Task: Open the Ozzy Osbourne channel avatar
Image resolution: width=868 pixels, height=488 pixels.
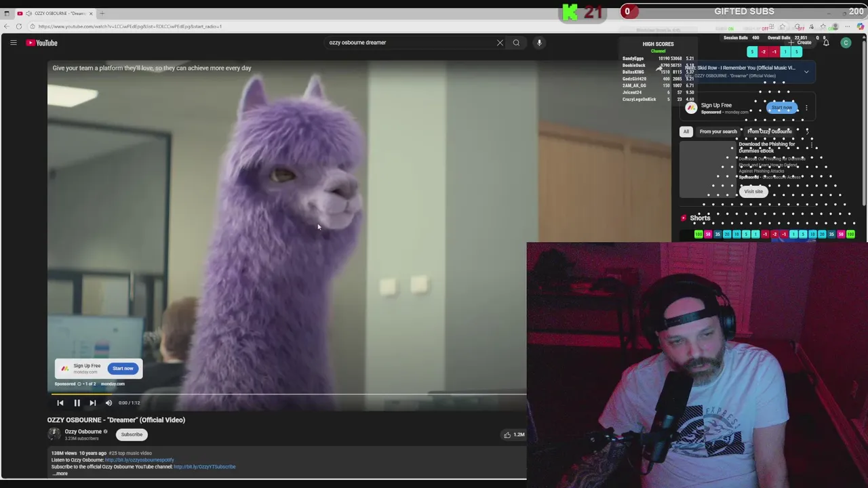Action: pos(54,434)
